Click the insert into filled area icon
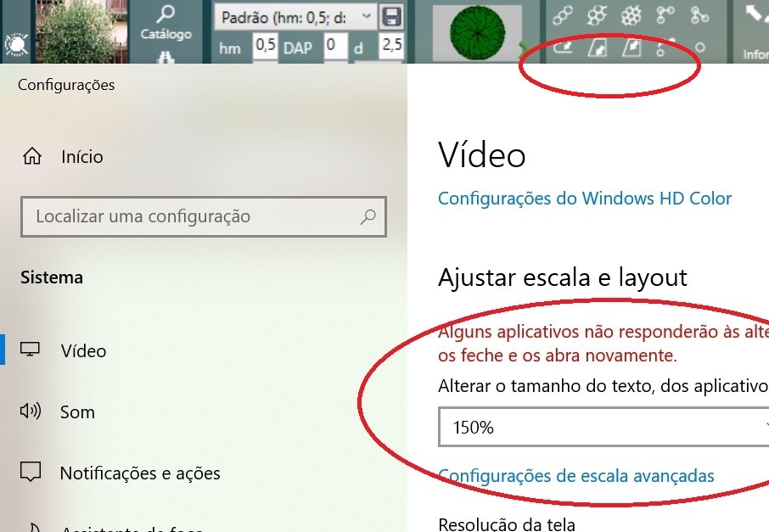Image resolution: width=769 pixels, height=532 pixels. 631,48
